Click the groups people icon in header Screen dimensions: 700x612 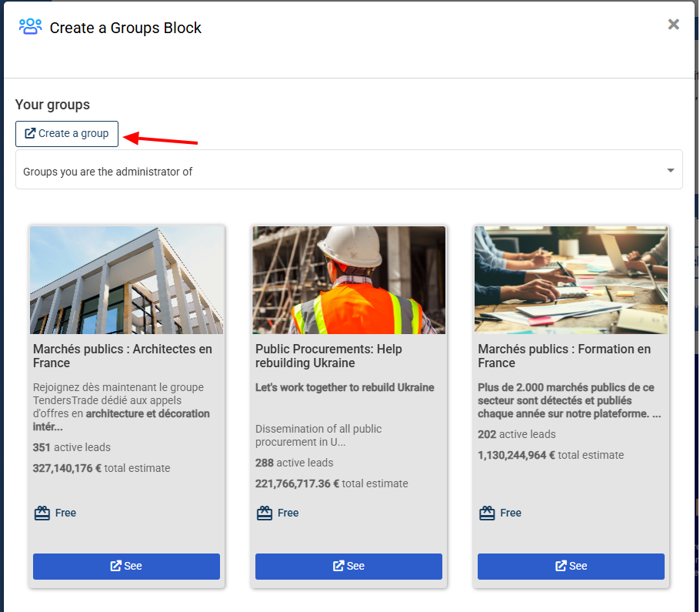coord(30,27)
